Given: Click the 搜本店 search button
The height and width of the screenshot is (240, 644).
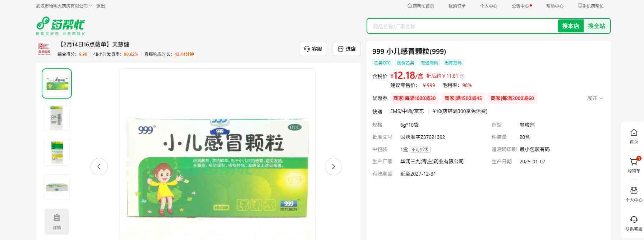Looking at the screenshot, I should click(x=570, y=26).
